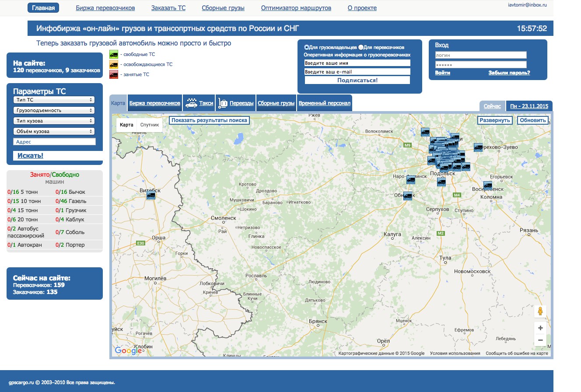This screenshot has width=581, height=392.
Task: Click the truck marker near Орехово-Зуево
Action: coord(478,148)
